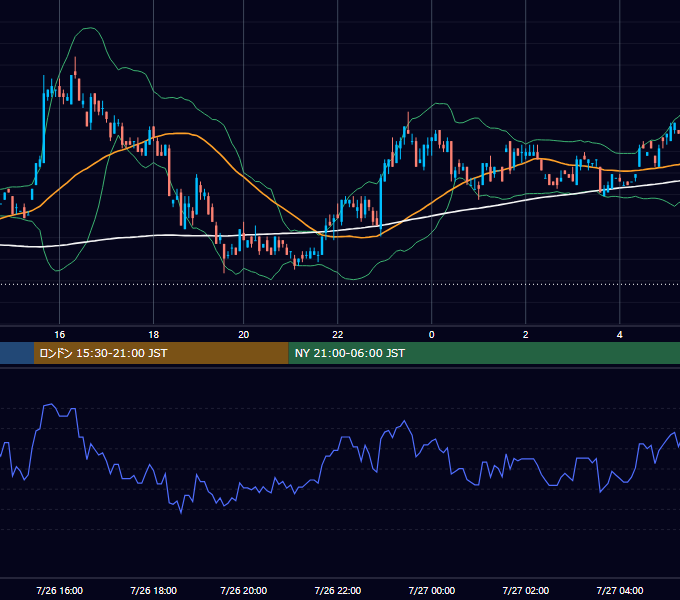
Task: Click the hour label 20 on price chart axis
Action: pos(244,335)
